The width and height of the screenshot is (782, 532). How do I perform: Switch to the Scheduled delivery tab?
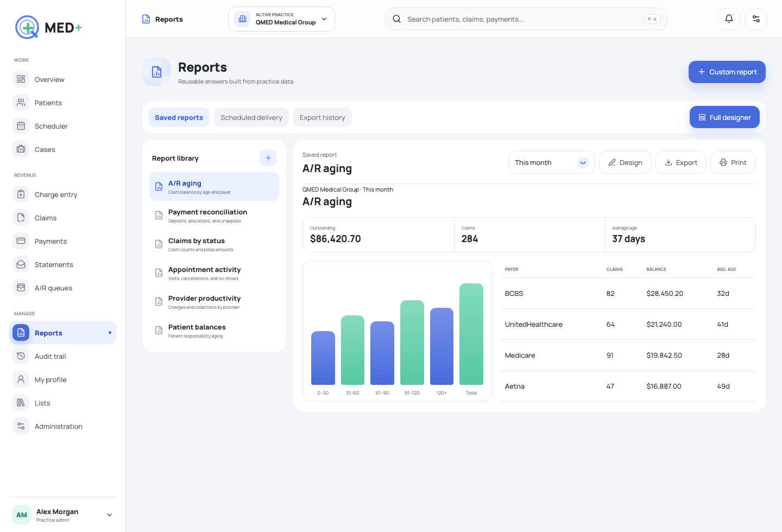251,117
